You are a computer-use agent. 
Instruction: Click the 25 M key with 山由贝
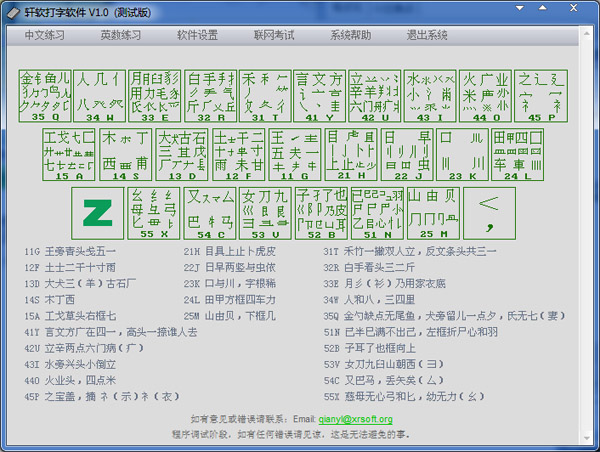pyautogui.click(x=430, y=212)
